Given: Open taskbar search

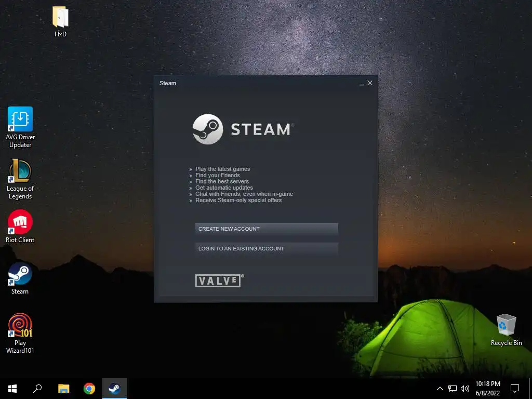Looking at the screenshot, I should pos(37,389).
